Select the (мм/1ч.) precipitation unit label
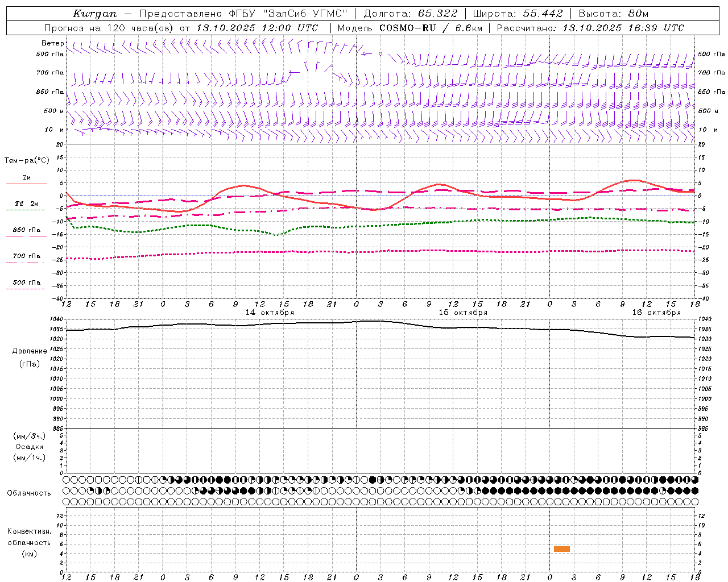Viewport: 728px width, 582px height. tap(30, 458)
